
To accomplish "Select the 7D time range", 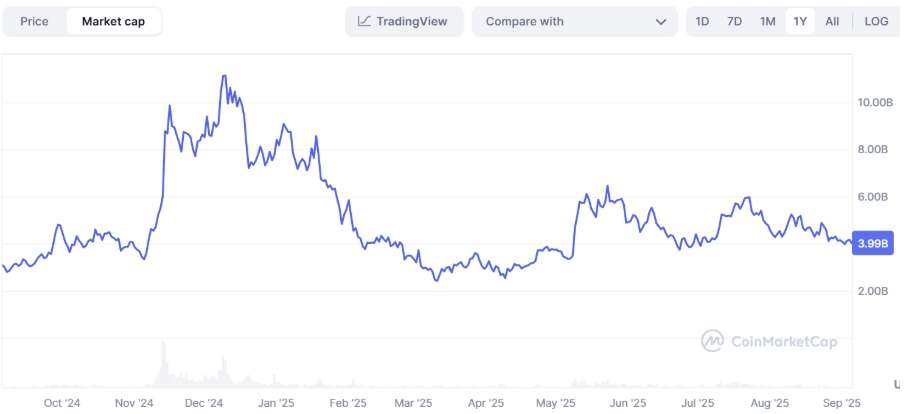I will (x=734, y=21).
